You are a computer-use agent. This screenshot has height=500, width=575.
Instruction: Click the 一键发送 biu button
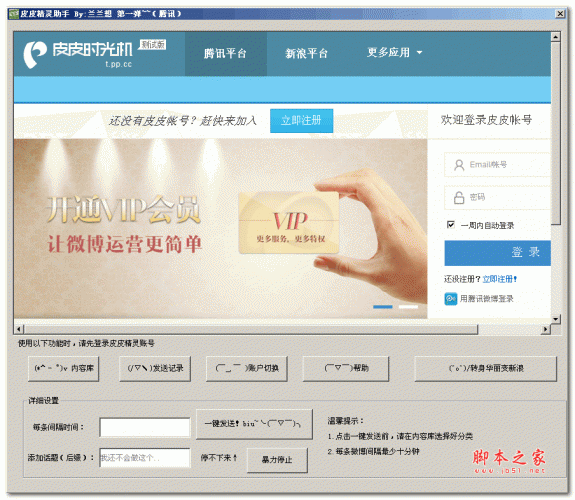pos(254,424)
